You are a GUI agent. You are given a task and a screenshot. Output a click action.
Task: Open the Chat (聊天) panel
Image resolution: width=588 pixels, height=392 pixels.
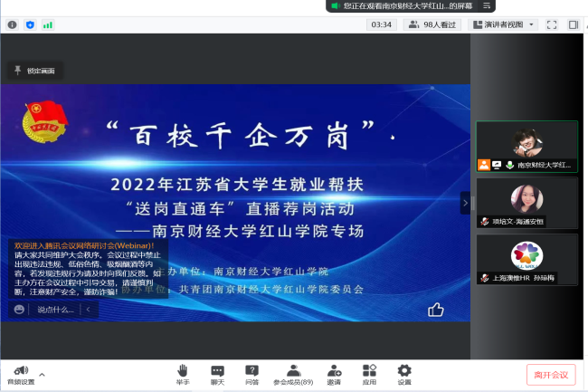pos(217,374)
